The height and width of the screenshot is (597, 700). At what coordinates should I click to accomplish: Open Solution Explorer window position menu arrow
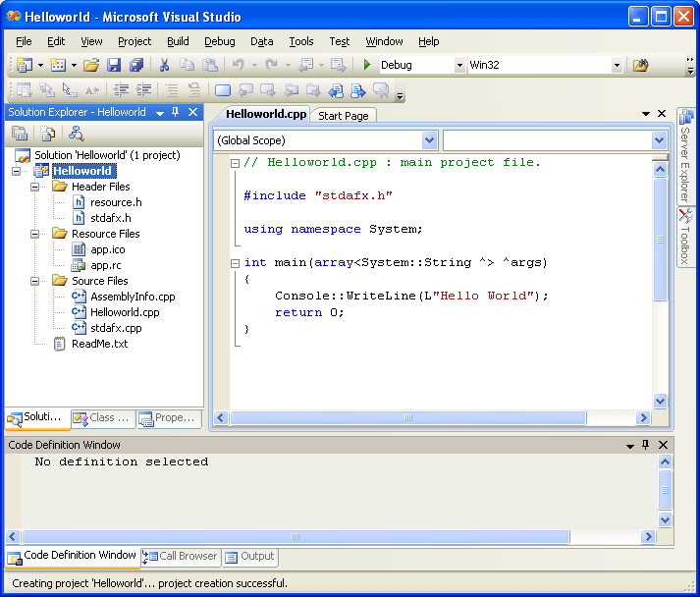click(160, 113)
